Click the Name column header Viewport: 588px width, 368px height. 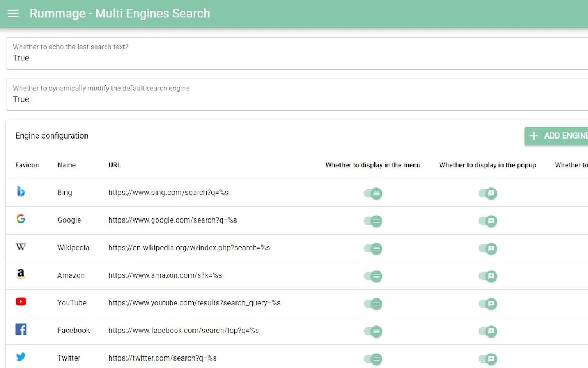pyautogui.click(x=67, y=165)
